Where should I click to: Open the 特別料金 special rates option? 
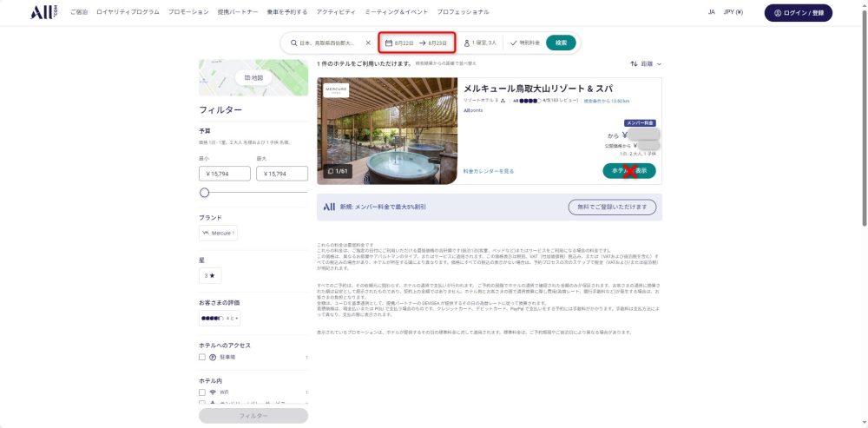[525, 43]
